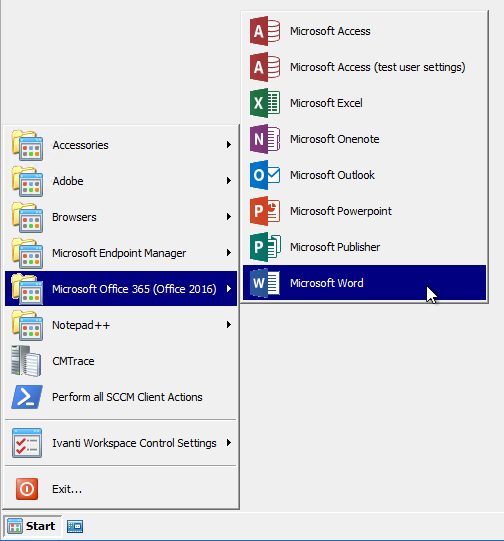Click the taskbar desktop icon next to Start

(x=75, y=527)
